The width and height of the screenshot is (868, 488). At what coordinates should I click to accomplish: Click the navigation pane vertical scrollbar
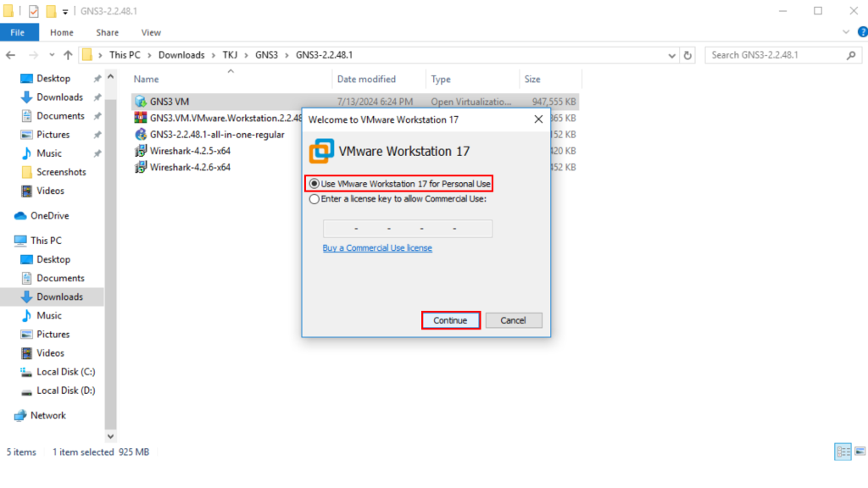pos(110,254)
